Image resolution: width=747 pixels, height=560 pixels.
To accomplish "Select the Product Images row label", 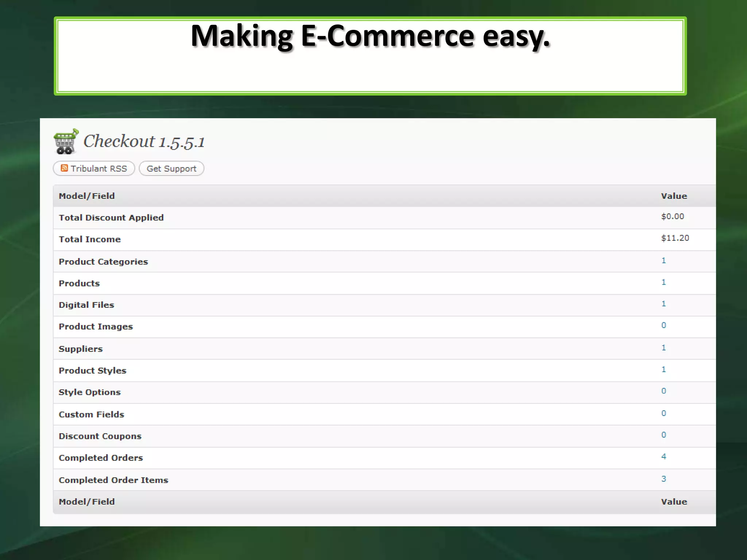I will (x=96, y=327).
